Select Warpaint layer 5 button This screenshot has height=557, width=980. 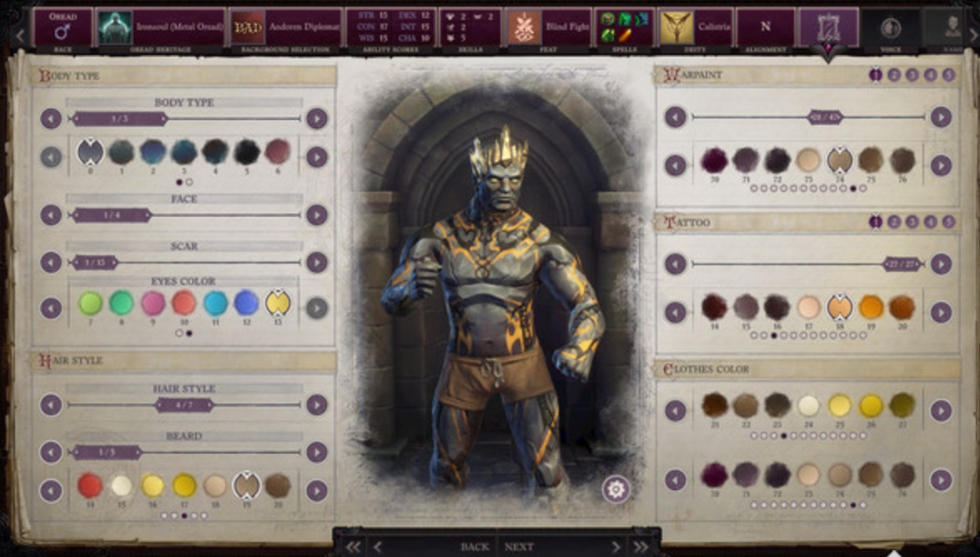(x=949, y=75)
